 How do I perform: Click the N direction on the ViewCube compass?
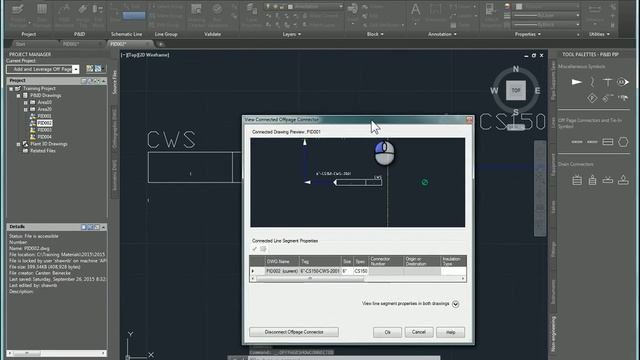pyautogui.click(x=516, y=69)
